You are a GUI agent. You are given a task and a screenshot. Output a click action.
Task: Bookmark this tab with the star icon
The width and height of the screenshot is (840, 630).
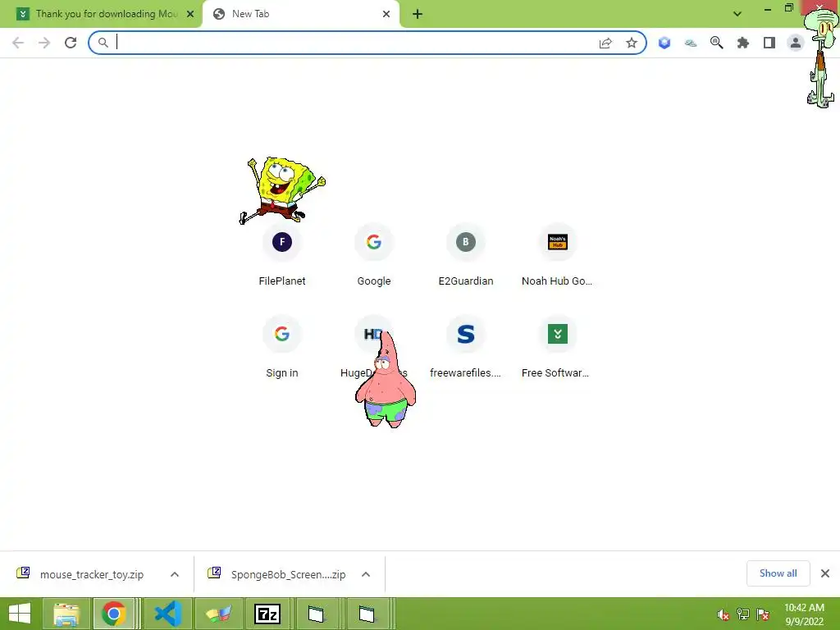(632, 43)
